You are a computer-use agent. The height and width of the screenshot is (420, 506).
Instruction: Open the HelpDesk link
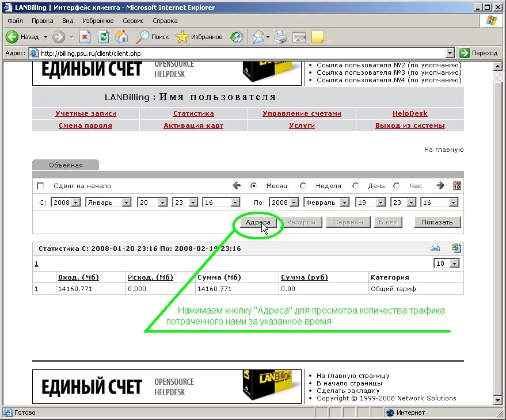(410, 113)
